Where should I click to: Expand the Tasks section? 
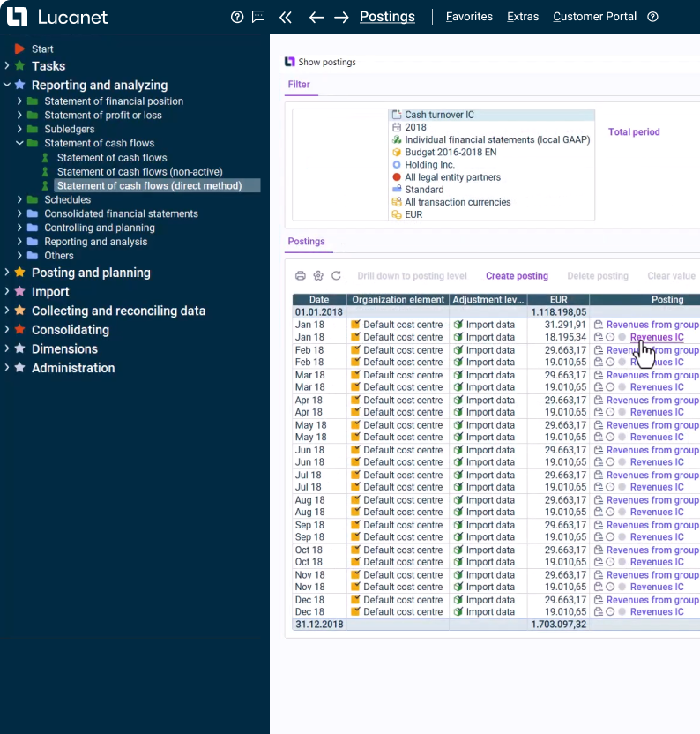tap(7, 66)
